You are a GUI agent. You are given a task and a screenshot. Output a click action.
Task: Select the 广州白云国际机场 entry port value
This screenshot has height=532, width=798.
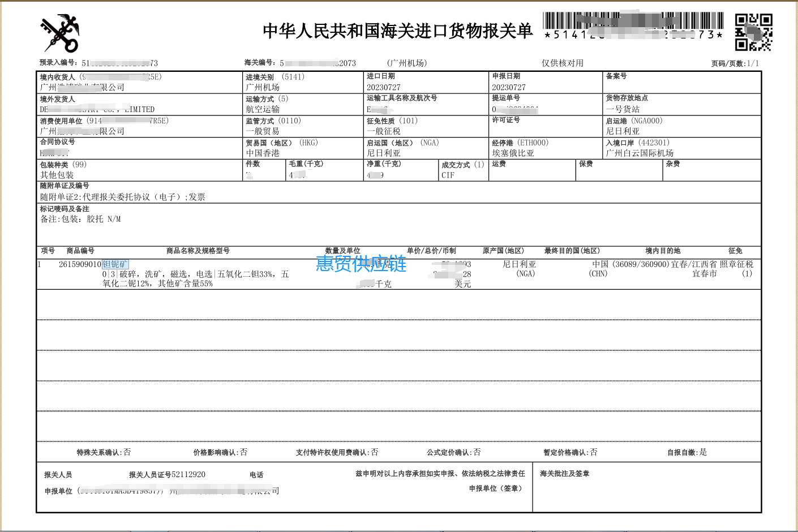[x=640, y=153]
